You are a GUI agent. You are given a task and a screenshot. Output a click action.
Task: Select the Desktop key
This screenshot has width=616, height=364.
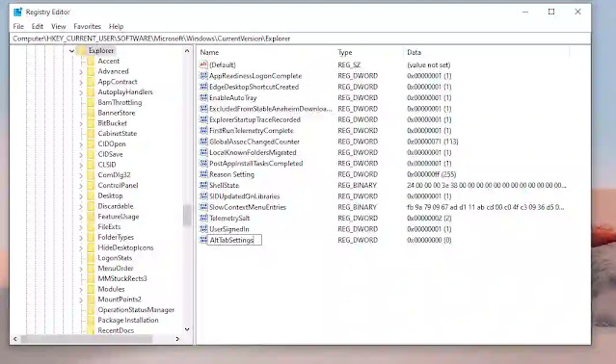tap(110, 195)
